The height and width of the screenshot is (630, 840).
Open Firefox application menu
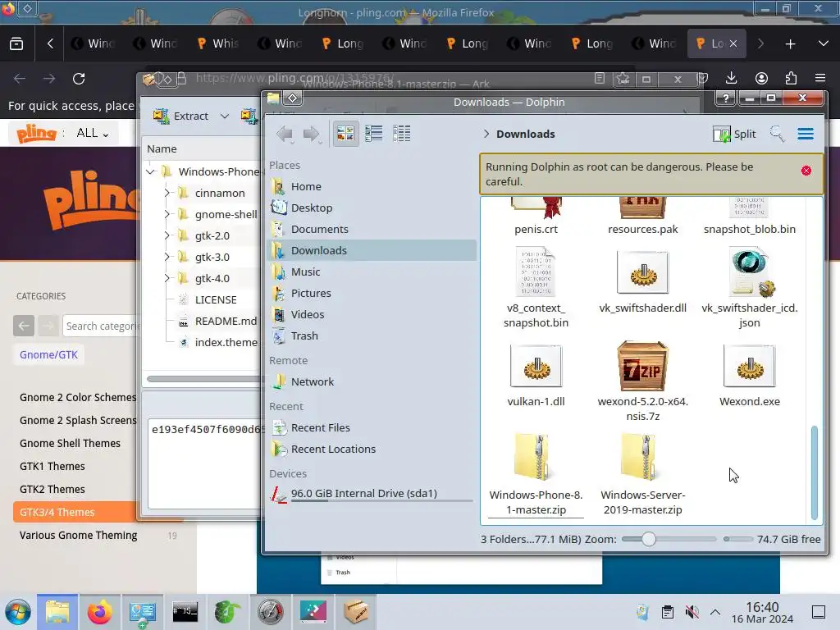pos(820,78)
